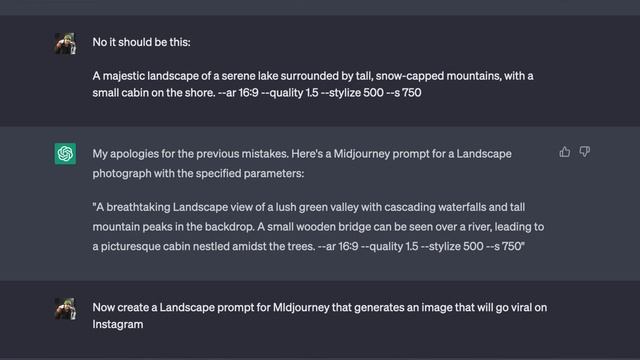
Task: Click the text 'No it should be this:'
Action: 141,42
